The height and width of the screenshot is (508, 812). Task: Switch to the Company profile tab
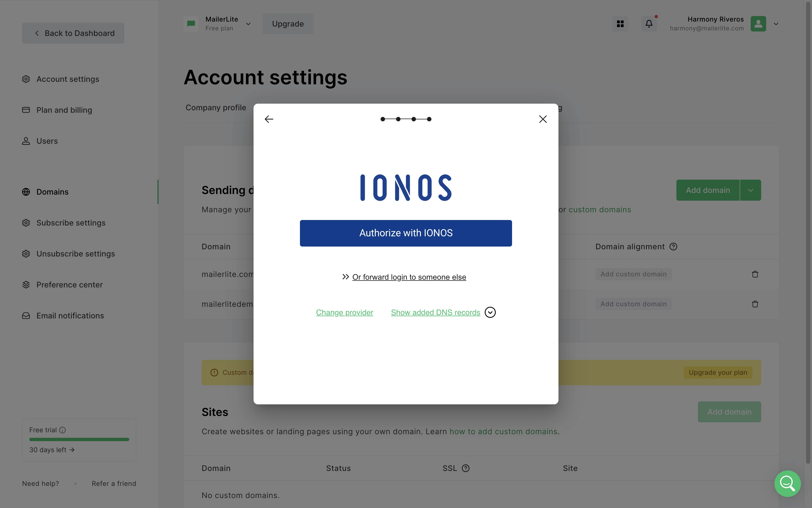pos(215,108)
